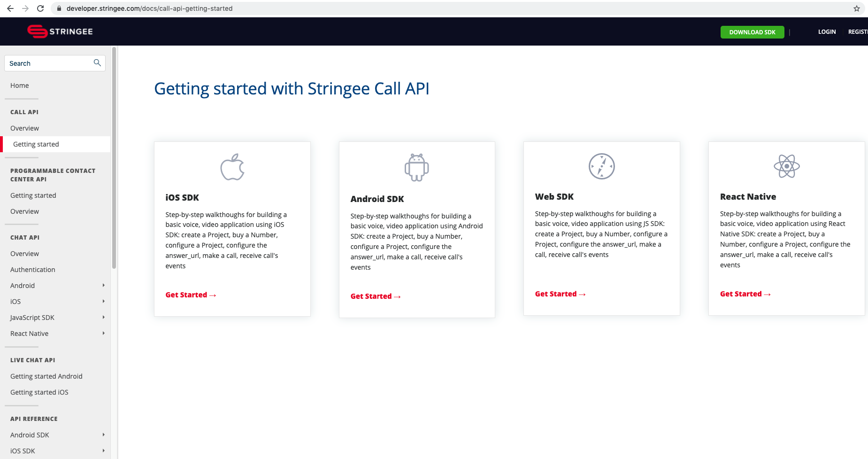Viewport: 868px width, 459px height.
Task: Click in the sidebar search field
Action: click(47, 62)
